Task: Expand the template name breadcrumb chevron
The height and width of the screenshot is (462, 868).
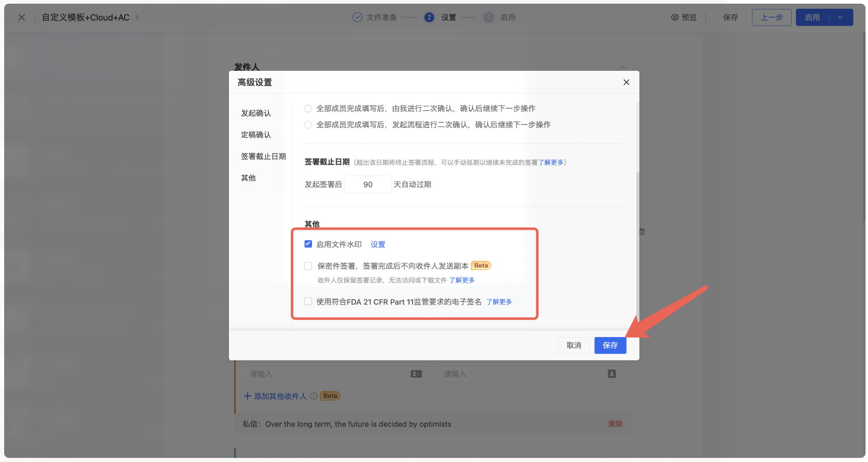Action: 137,17
